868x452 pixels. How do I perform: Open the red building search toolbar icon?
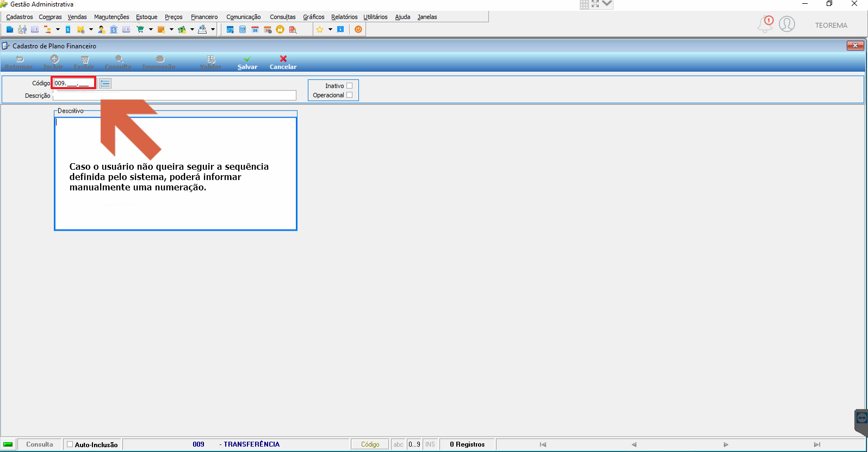tap(293, 29)
